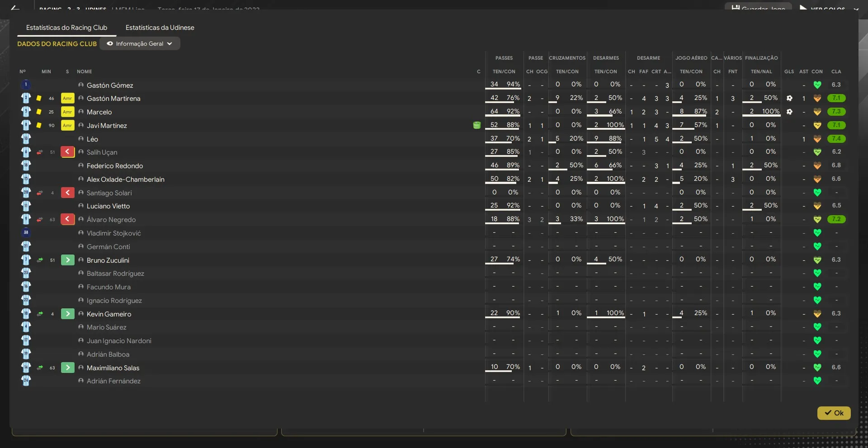Viewport: 868px width, 448px height.
Task: Click condition heart icon for Gastón Gómez
Action: point(817,85)
